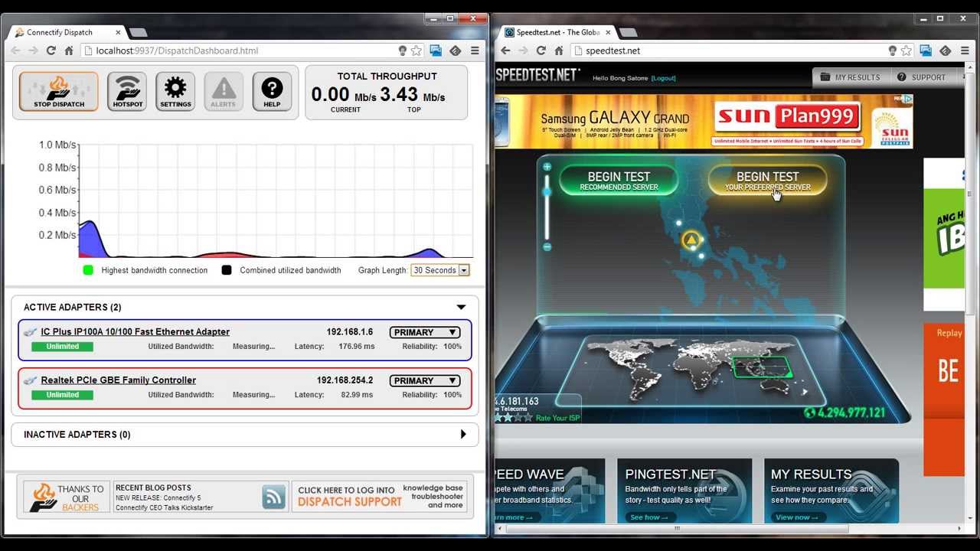Open the Realtek PCIe GBE Family Controller link

[119, 380]
